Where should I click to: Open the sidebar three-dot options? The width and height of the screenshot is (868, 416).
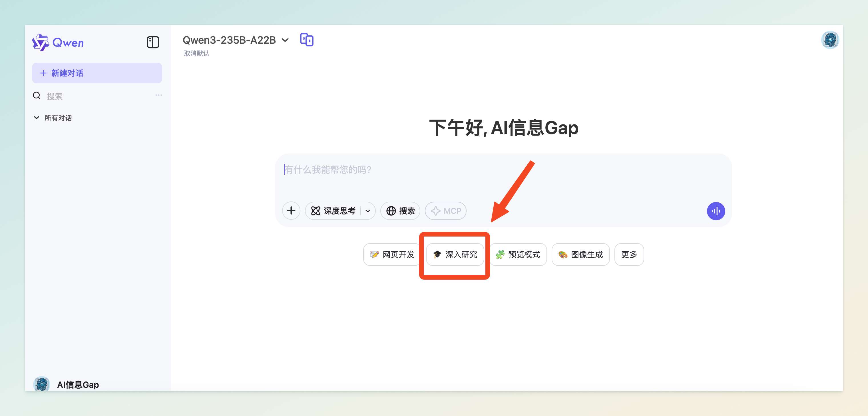click(158, 95)
